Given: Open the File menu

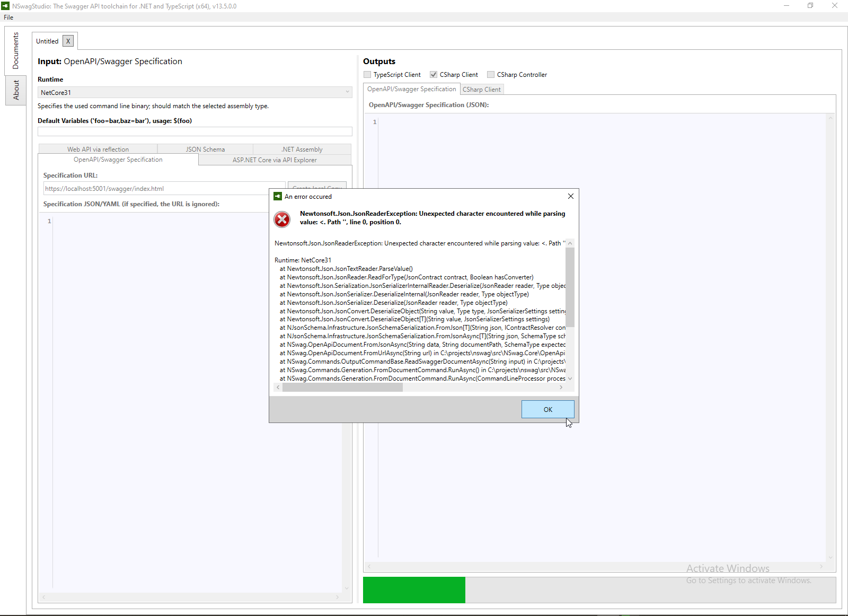Looking at the screenshot, I should pos(8,17).
